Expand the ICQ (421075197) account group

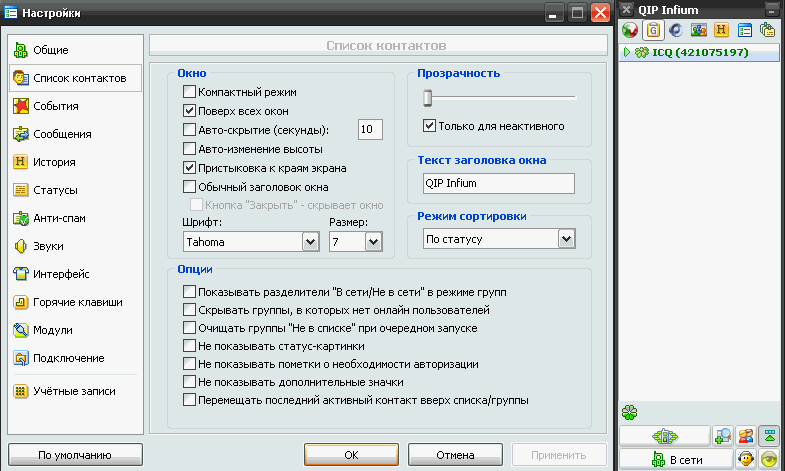click(627, 52)
